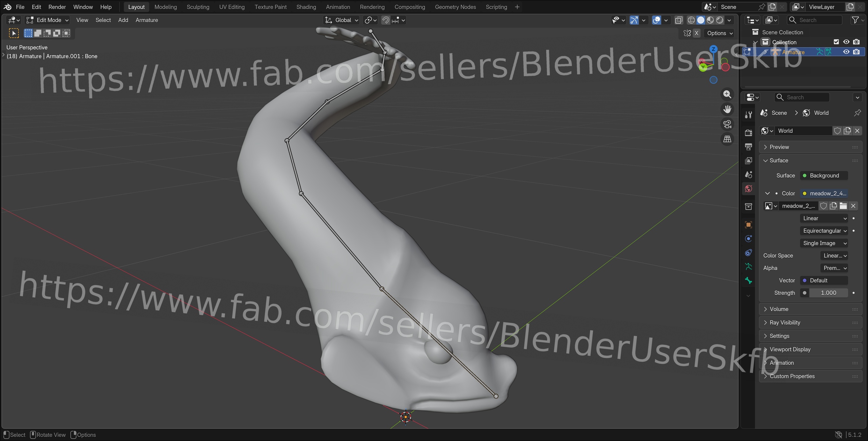Open the Armature menu
868x441 pixels.
(147, 20)
